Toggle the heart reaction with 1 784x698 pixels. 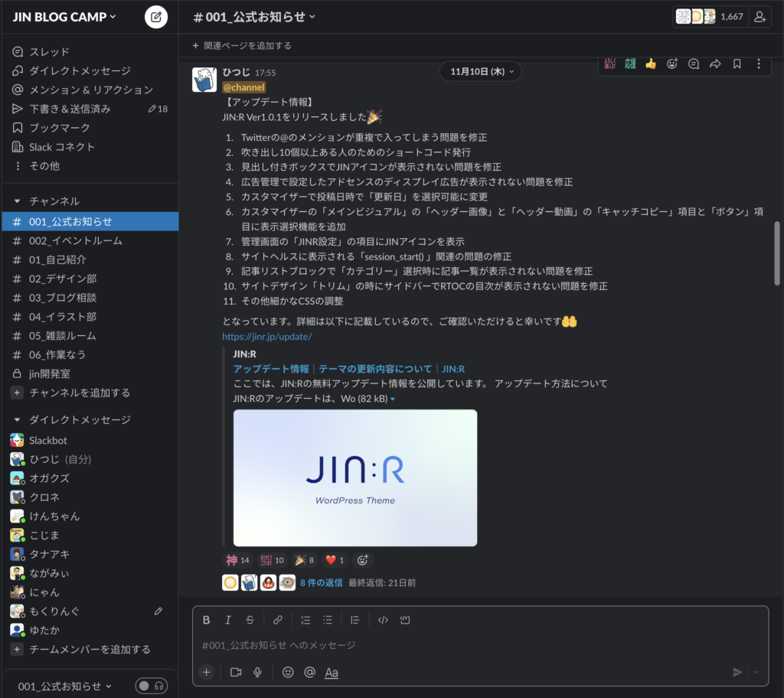tap(335, 560)
